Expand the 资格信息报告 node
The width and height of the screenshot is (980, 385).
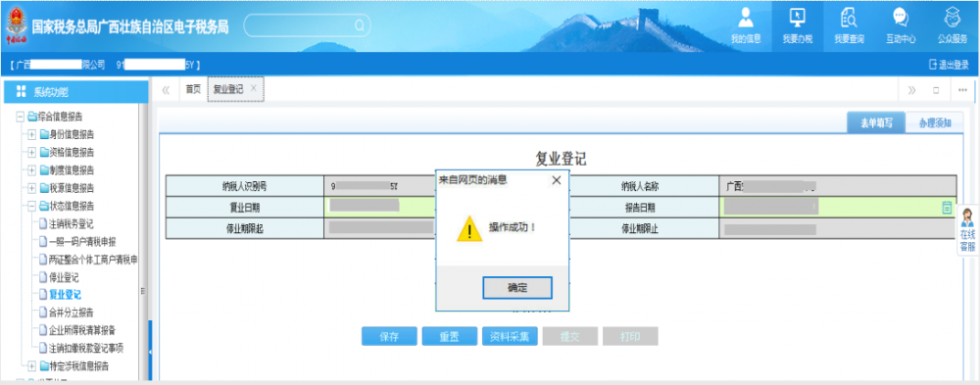[32, 152]
